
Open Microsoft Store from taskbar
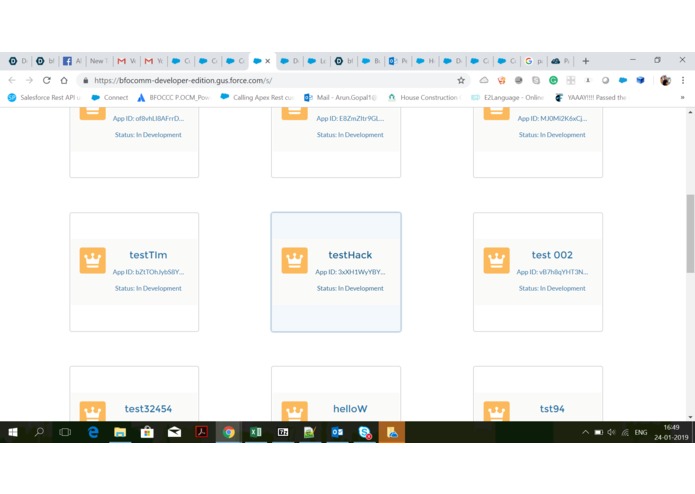click(x=147, y=432)
